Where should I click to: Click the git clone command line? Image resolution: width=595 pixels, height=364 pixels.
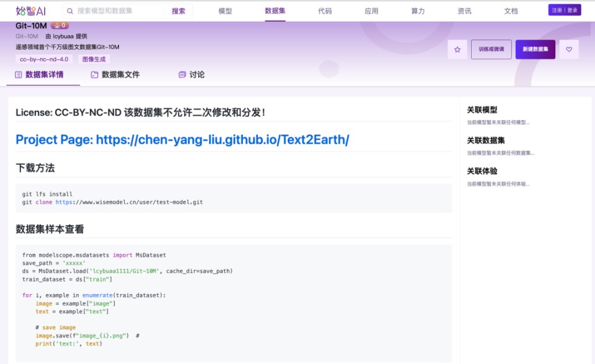point(112,202)
